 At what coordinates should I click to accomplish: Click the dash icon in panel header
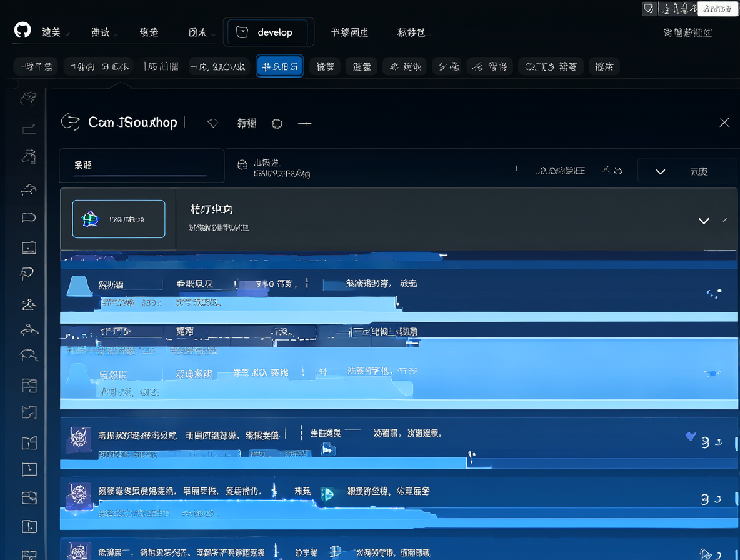pyautogui.click(x=305, y=124)
